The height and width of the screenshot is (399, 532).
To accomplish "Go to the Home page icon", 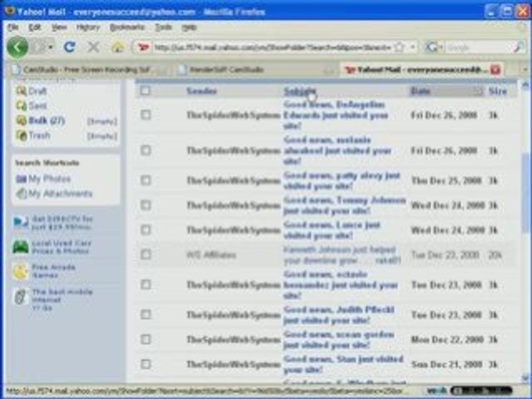I will [x=117, y=47].
